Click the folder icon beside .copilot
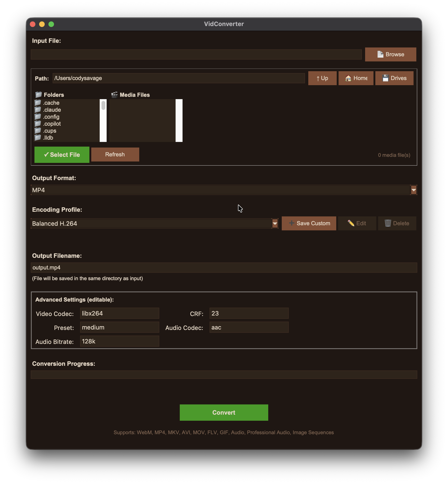The width and height of the screenshot is (448, 484). 37,124
